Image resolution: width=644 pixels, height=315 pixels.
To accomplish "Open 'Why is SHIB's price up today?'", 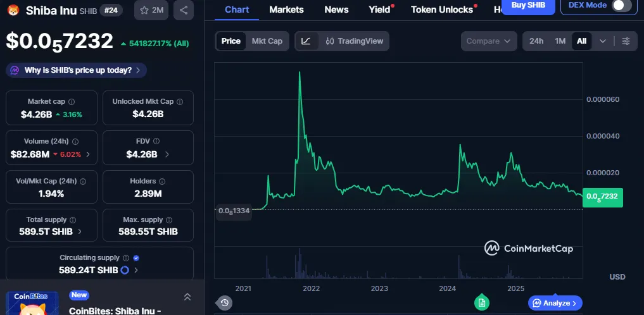I will pyautogui.click(x=77, y=70).
